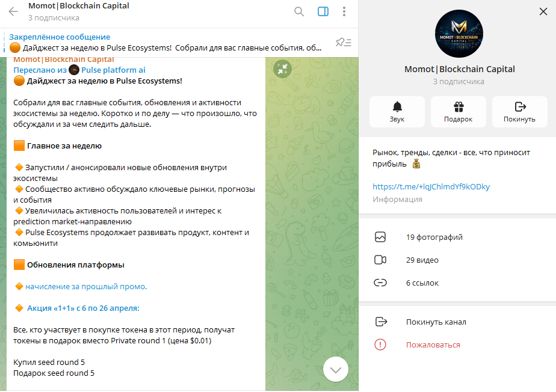This screenshot has width=556, height=392.
Task: Open the Pulse platform ai forwarded source
Action: pos(113,70)
